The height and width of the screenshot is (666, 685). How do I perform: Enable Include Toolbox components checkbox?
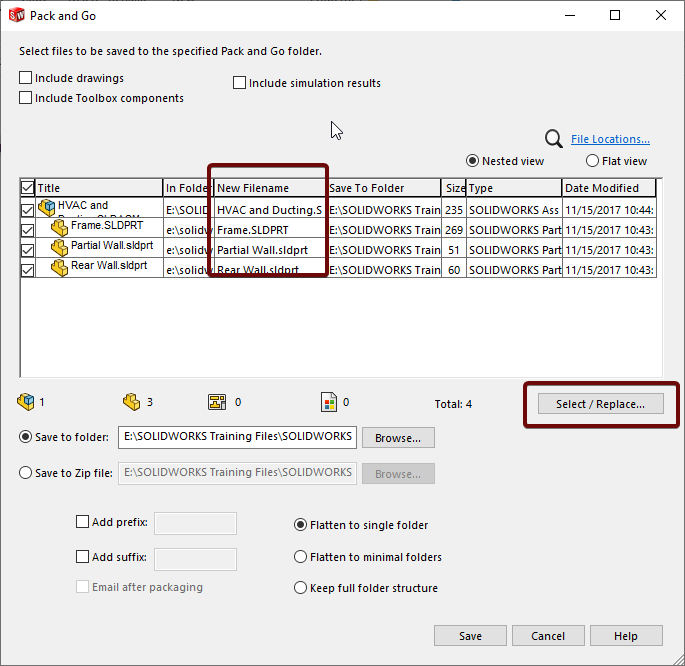coord(25,98)
